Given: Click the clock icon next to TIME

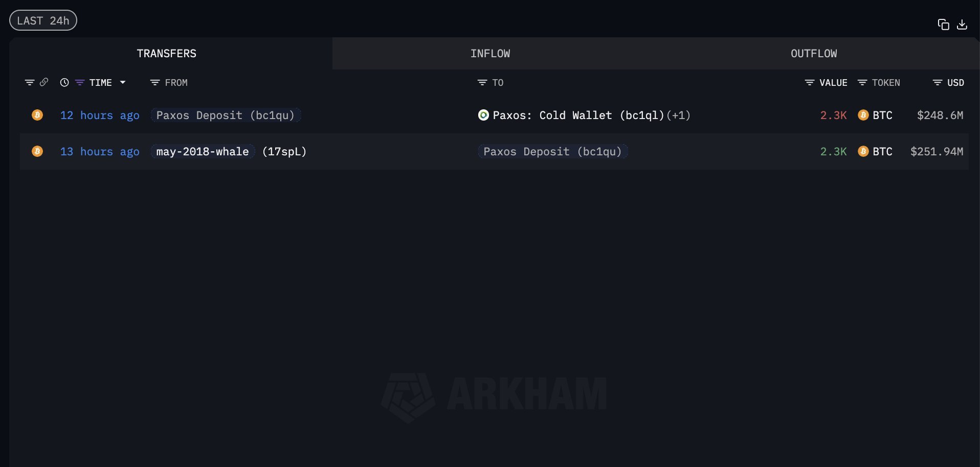Looking at the screenshot, I should [x=64, y=83].
